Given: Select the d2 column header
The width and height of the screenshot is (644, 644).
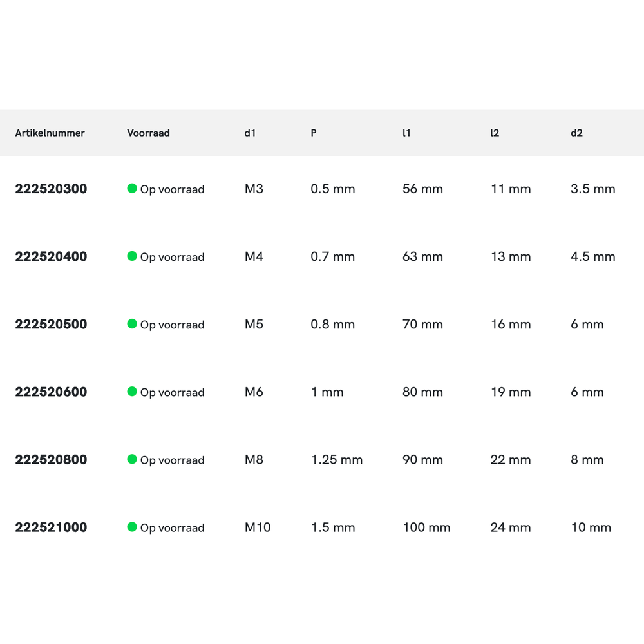Looking at the screenshot, I should click(576, 133).
